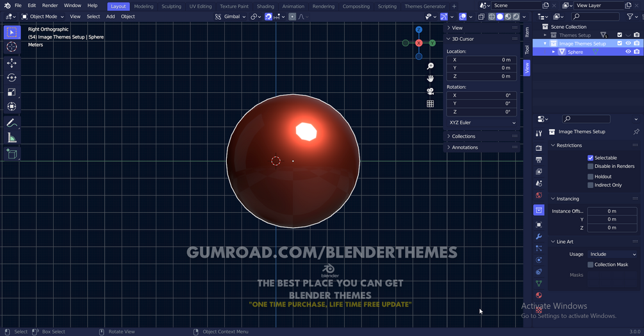Switch to the Themes Generator workspace tab
644x336 pixels.
(x=425, y=6)
